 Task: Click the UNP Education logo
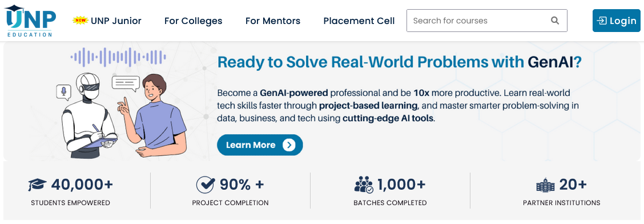(x=30, y=21)
